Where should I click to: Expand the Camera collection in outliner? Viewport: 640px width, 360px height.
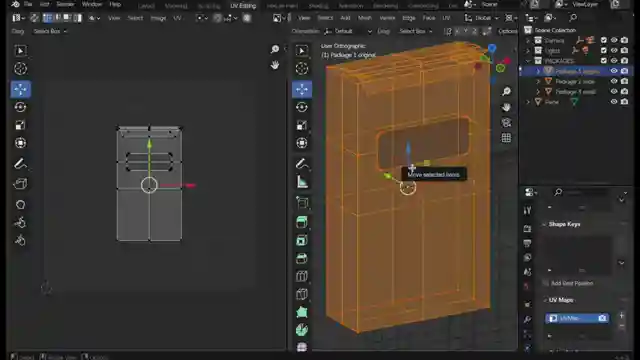click(528, 40)
